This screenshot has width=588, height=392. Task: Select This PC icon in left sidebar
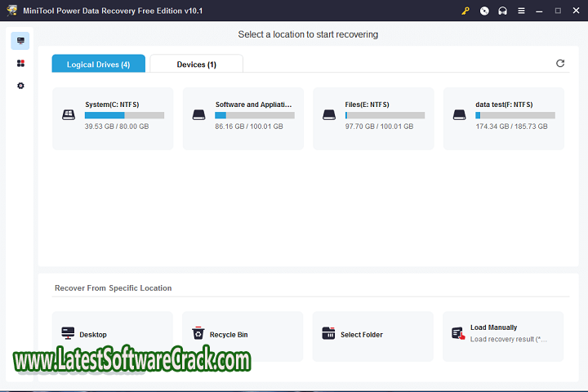click(20, 41)
